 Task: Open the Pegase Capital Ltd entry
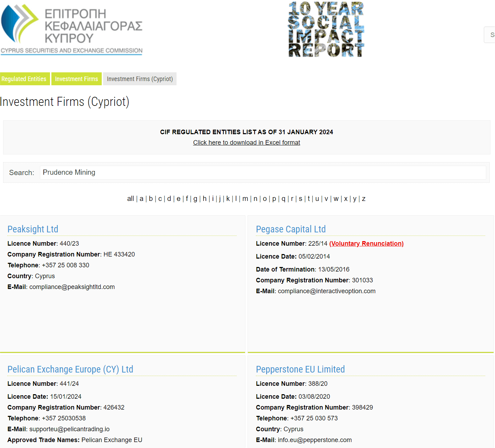(291, 229)
